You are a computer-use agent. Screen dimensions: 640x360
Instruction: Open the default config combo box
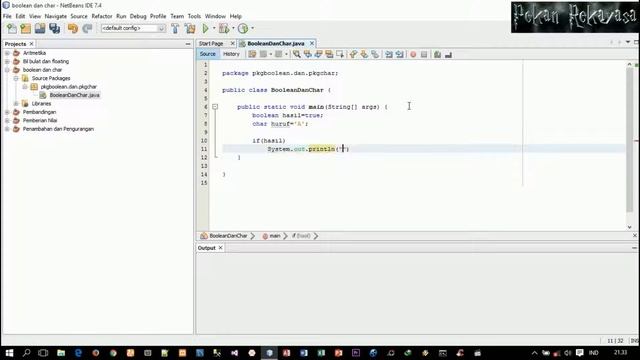coord(133,28)
